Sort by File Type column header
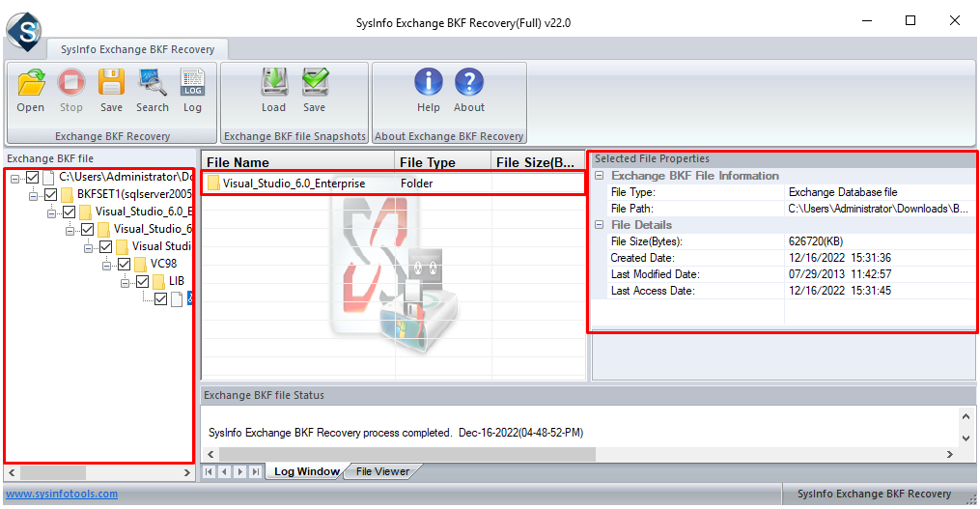Image resolution: width=980 pixels, height=509 pixels. [x=442, y=162]
